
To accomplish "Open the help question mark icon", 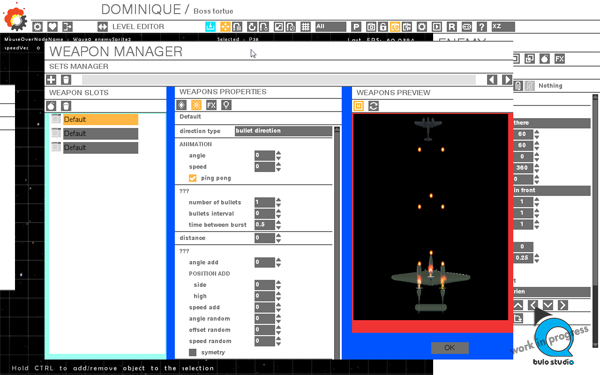I will [x=482, y=27].
